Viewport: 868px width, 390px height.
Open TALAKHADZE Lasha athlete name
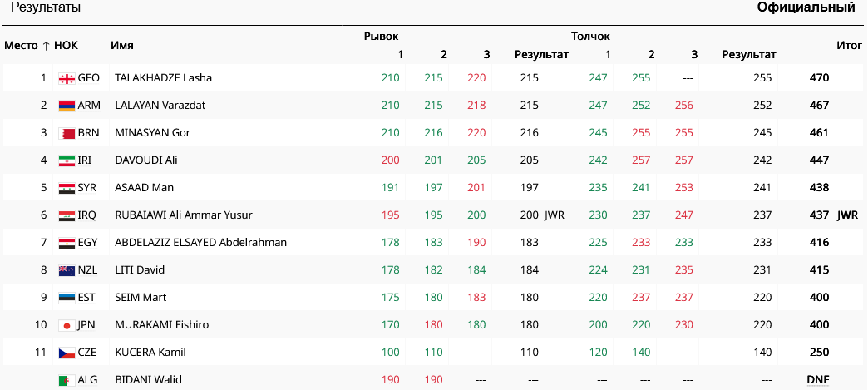(x=163, y=78)
